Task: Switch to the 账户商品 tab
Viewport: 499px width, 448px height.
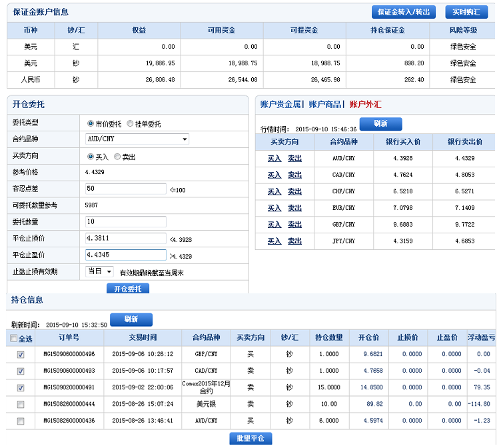Action: tap(324, 105)
